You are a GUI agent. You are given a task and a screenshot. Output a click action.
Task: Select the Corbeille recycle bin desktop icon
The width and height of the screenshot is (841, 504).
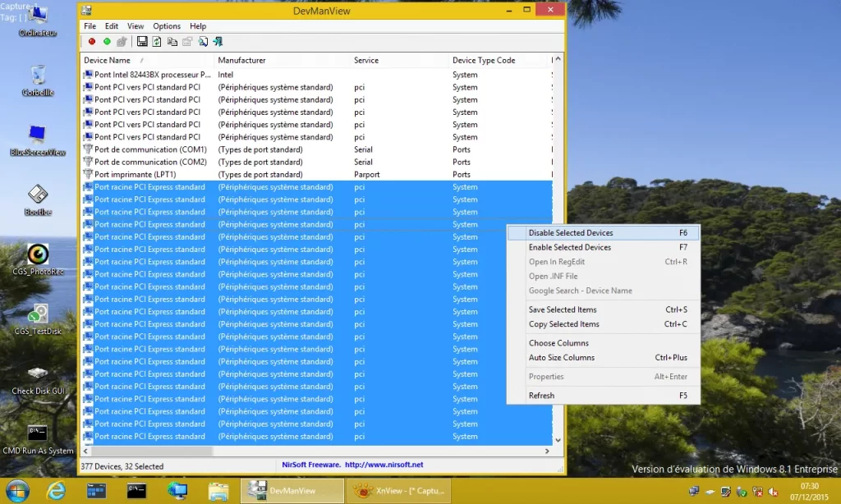(38, 80)
